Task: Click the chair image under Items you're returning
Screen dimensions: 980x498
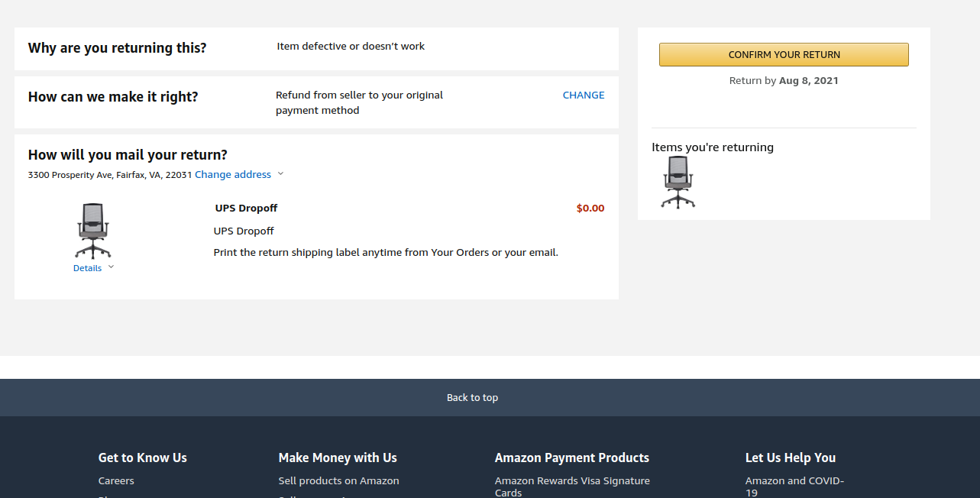Action: click(x=678, y=182)
